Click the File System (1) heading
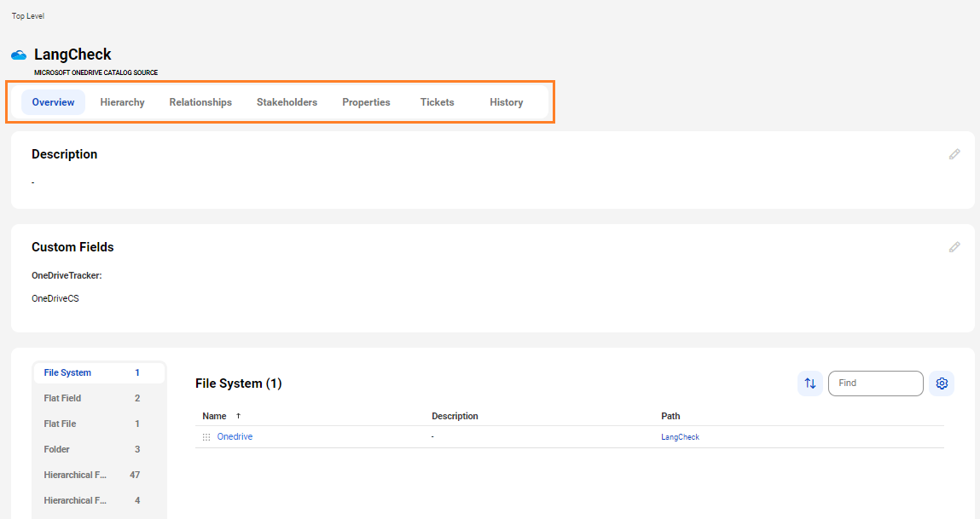 point(239,383)
